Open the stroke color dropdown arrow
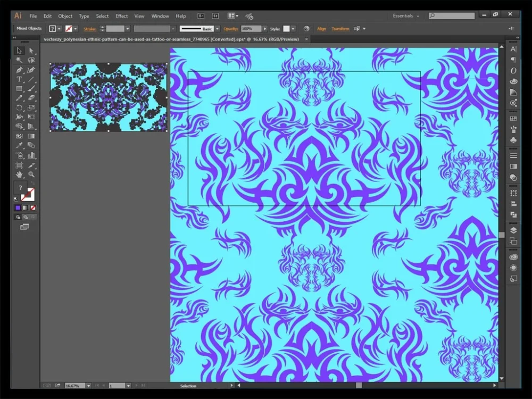532x399 pixels. (76, 29)
